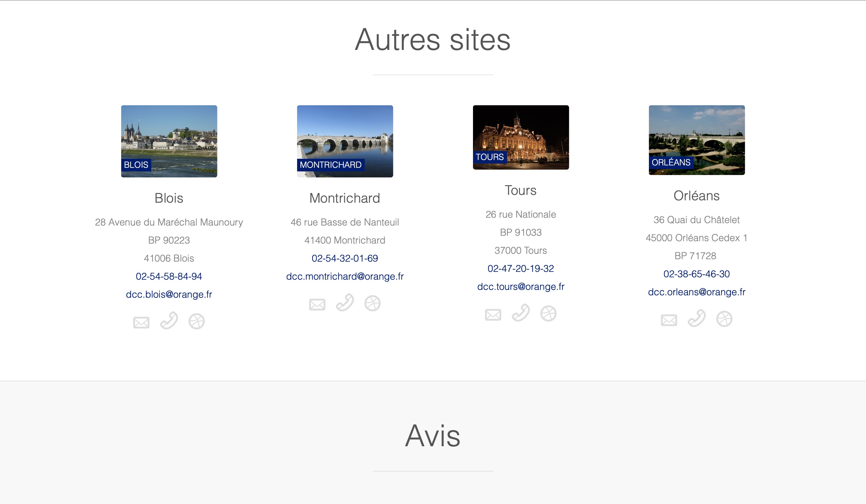The image size is (866, 504).
Task: Open the Tours night photo
Action: (x=521, y=137)
